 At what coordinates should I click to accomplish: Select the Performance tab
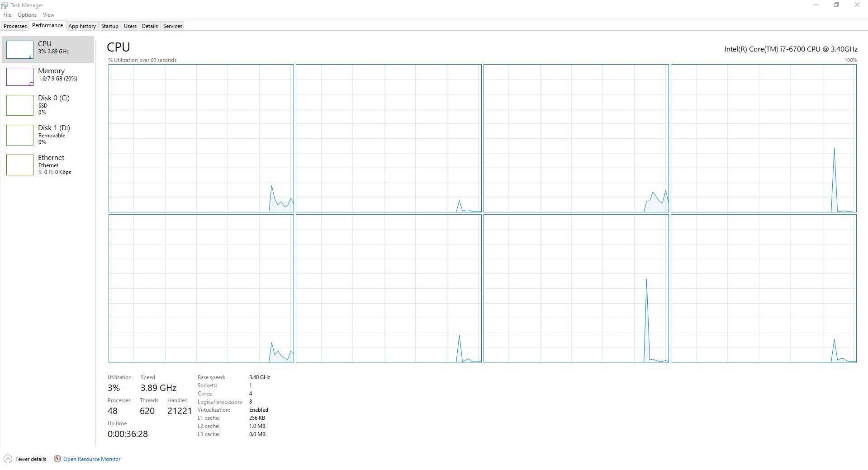(47, 25)
